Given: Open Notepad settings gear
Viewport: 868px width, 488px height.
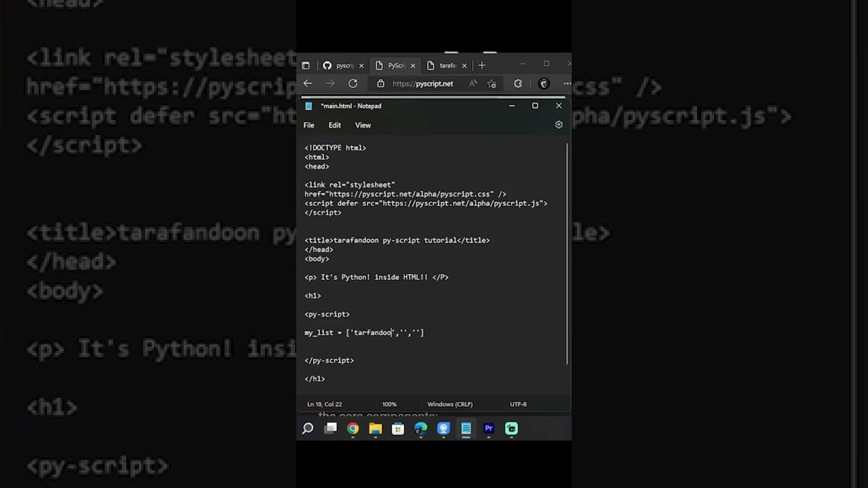Looking at the screenshot, I should tap(559, 125).
